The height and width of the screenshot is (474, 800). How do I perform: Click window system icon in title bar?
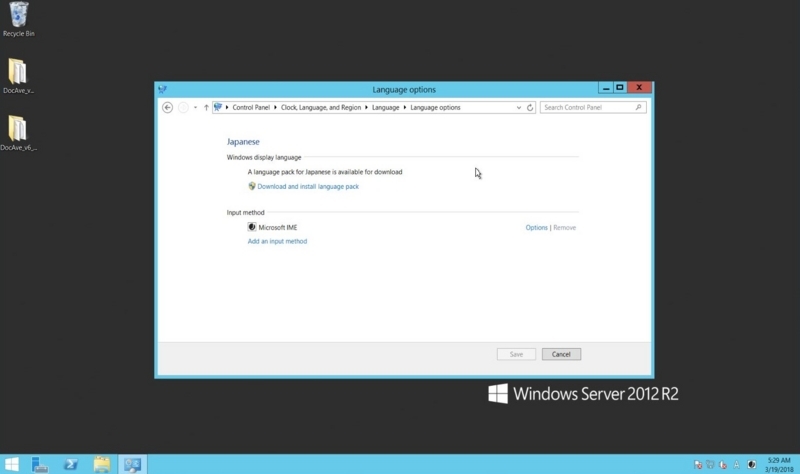162,89
